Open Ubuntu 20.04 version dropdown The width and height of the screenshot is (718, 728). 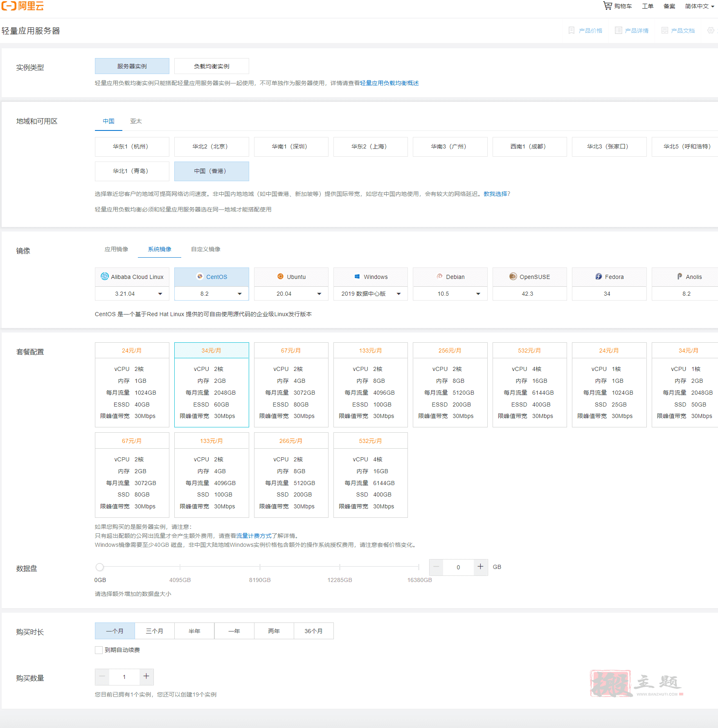point(291,294)
